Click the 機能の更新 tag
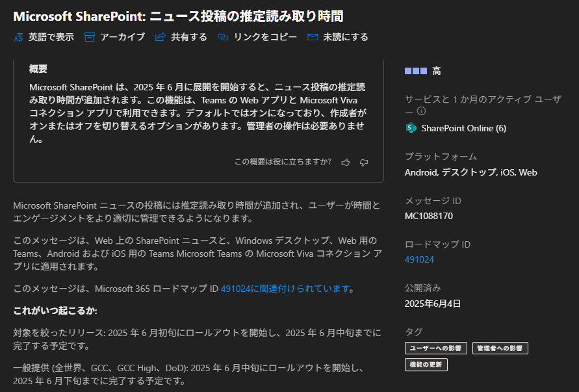579x392 pixels. (426, 365)
